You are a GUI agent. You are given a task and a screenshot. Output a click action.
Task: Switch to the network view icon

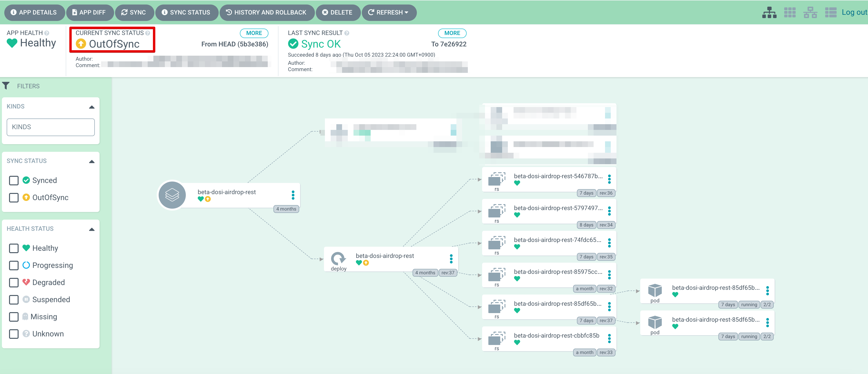tap(810, 12)
